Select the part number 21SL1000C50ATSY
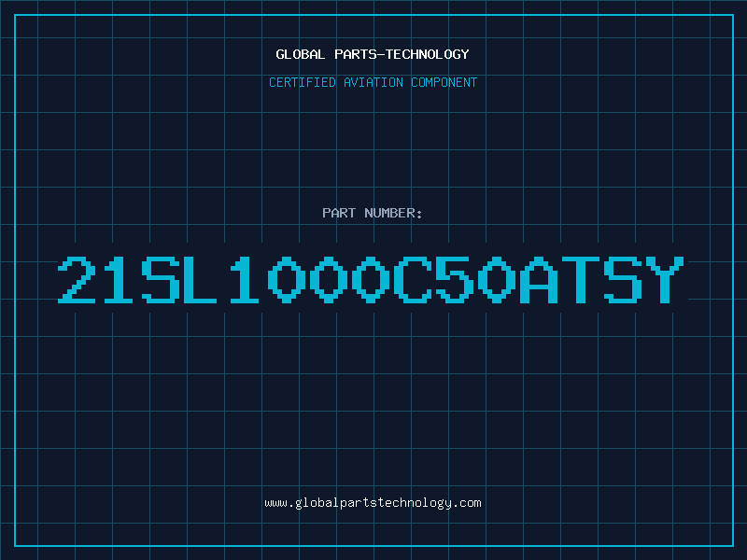747x560 pixels. pos(371,279)
